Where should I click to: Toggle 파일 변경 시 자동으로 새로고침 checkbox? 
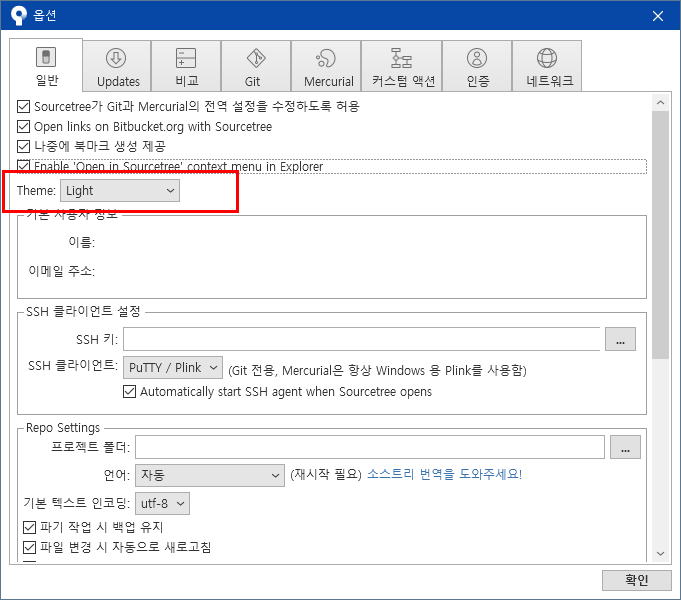(29, 547)
